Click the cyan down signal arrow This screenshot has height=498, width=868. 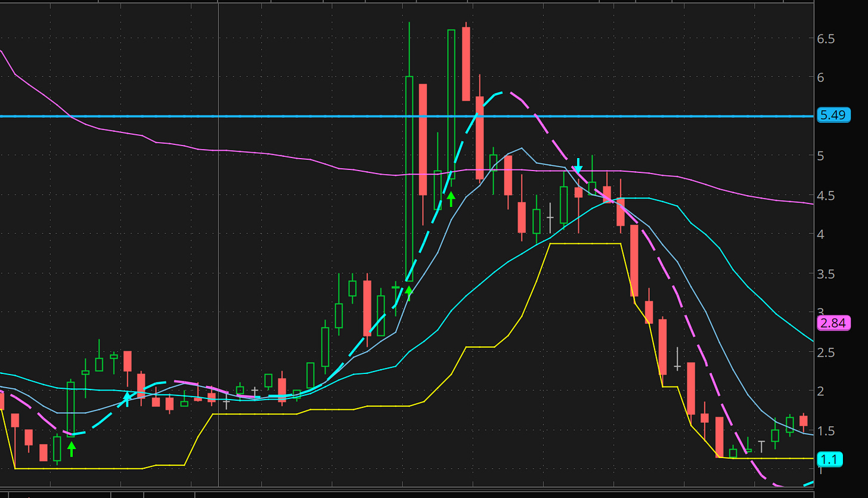[578, 166]
